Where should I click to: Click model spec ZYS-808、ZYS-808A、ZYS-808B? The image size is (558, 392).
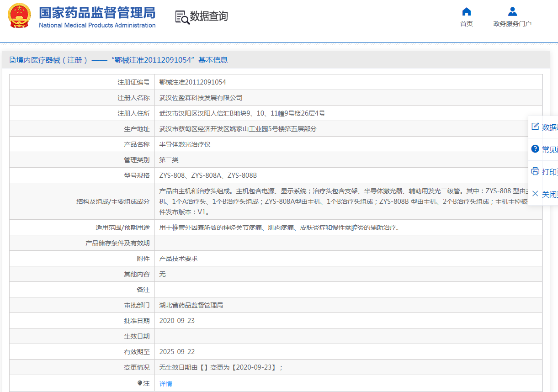pos(208,175)
